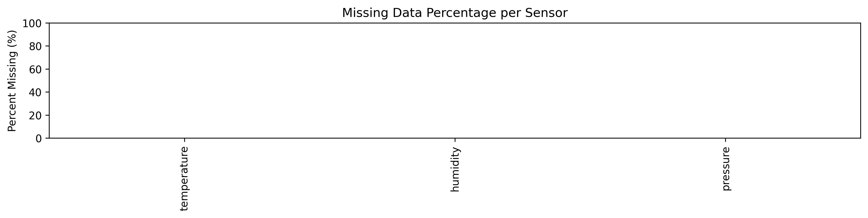Select the 'temperature' x-axis label
Image resolution: width=868 pixels, height=218 pixels.
tap(184, 179)
